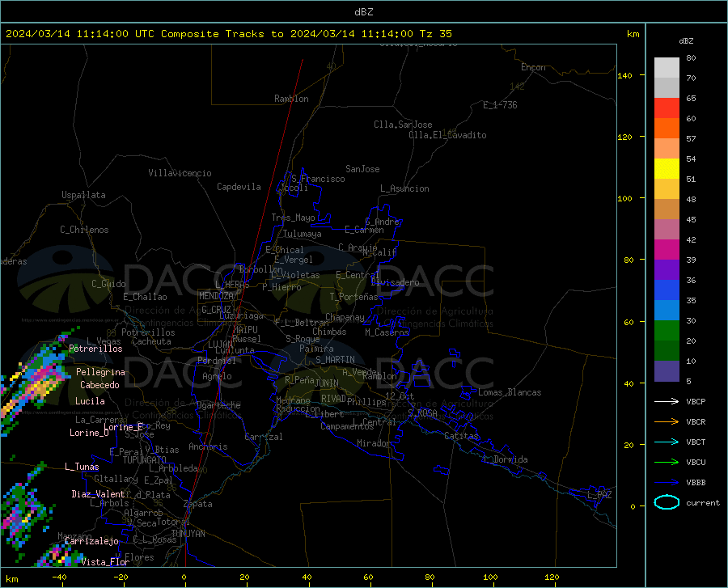Image resolution: width=728 pixels, height=588 pixels.
Task: Click the pink Diaz_Valent label
Action: tap(98, 494)
